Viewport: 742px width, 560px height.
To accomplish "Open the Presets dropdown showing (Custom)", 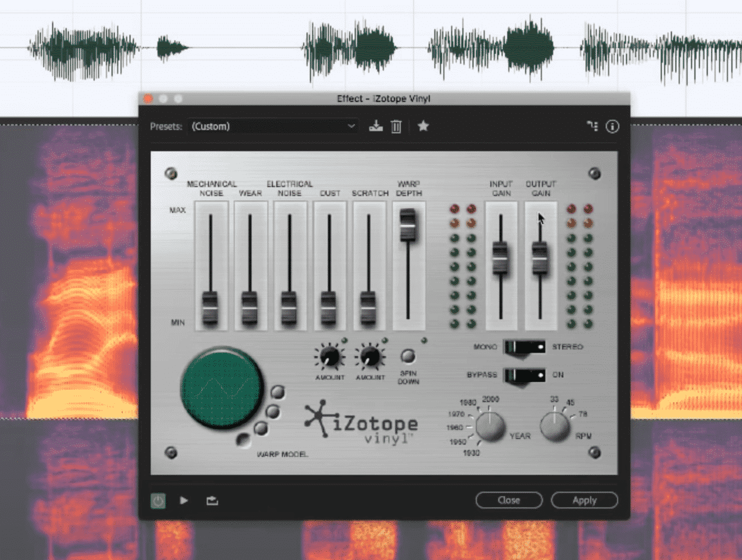I will [273, 127].
